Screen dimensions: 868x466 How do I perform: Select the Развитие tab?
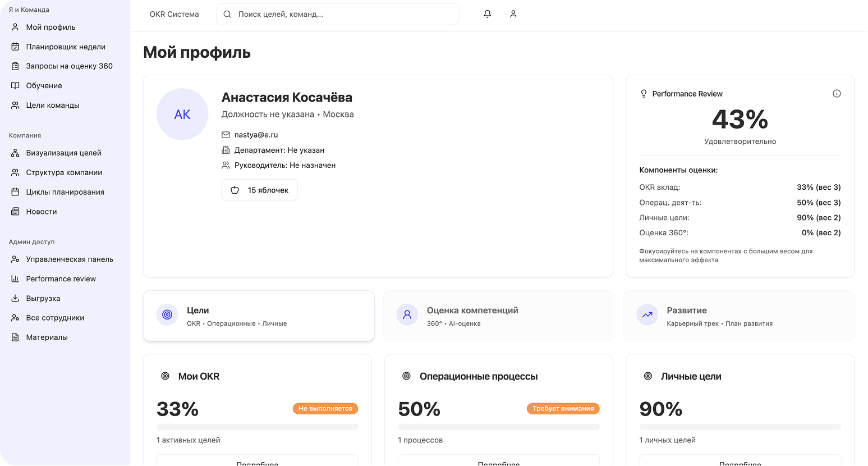click(738, 316)
